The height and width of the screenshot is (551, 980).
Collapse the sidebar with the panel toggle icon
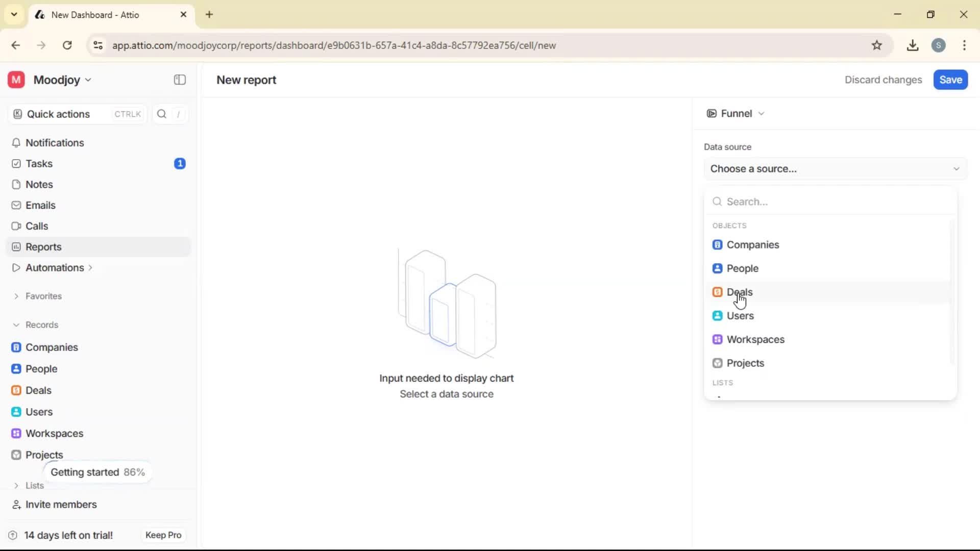coord(179,80)
